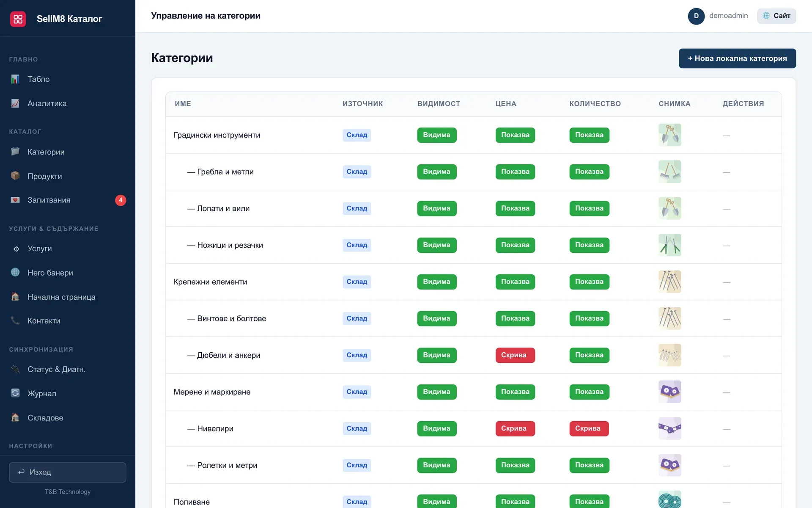Open the Сайт button in header

pyautogui.click(x=776, y=16)
